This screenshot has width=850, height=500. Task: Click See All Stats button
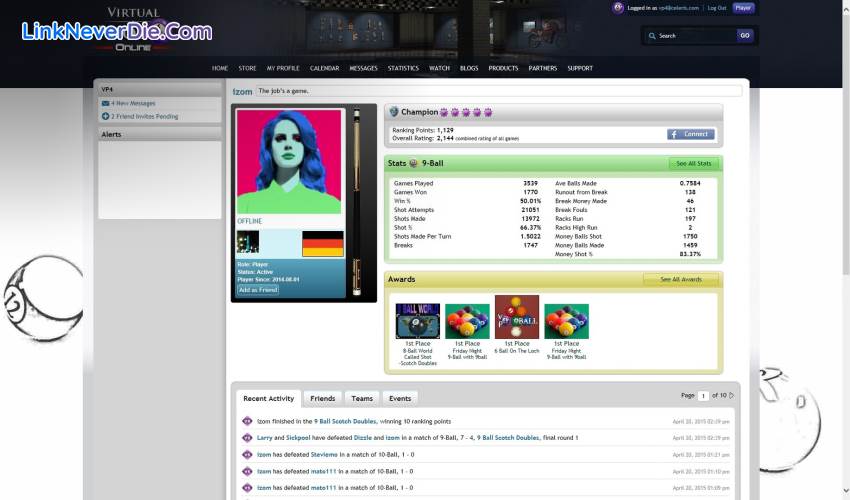[x=693, y=163]
